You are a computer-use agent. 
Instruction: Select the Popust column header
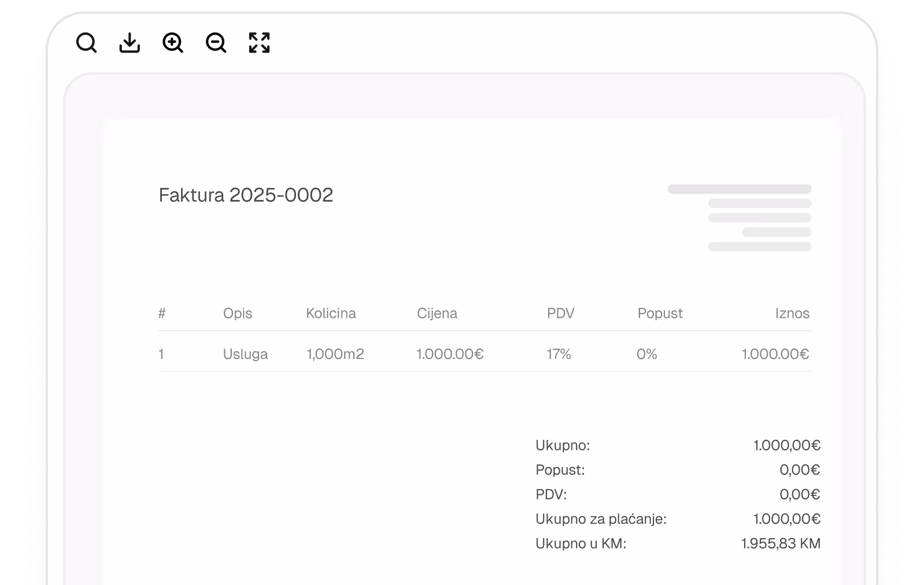pos(660,313)
